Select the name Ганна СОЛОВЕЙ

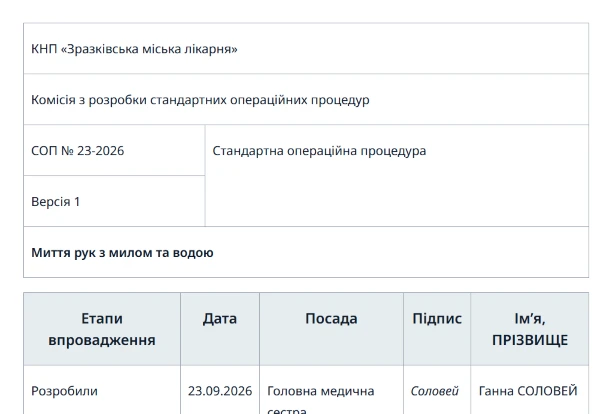pyautogui.click(x=528, y=391)
